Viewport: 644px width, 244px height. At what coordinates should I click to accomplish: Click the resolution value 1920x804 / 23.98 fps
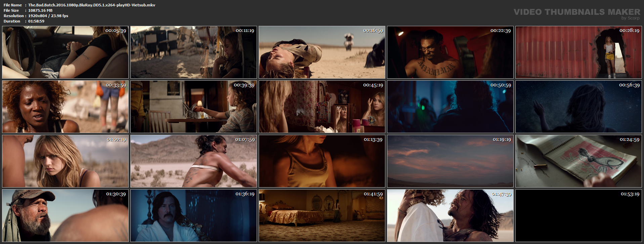point(48,16)
